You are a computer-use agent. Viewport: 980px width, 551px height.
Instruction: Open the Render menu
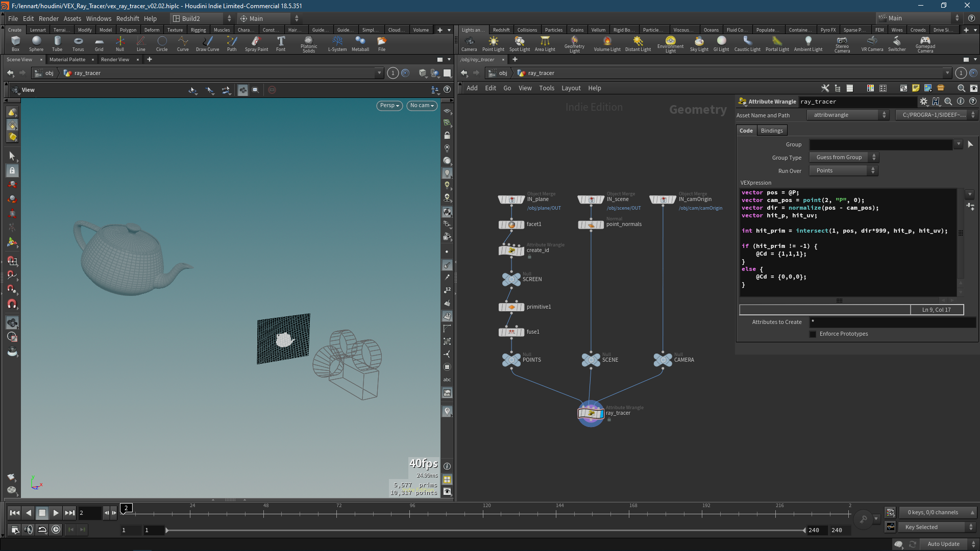click(48, 18)
